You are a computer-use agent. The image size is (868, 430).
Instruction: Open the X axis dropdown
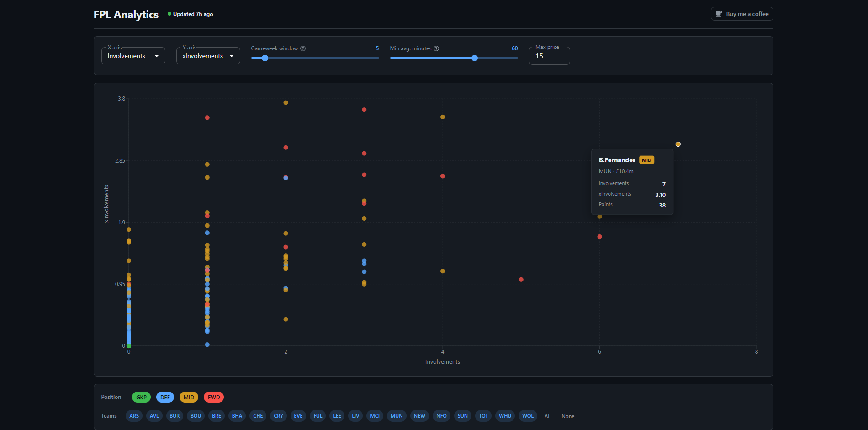tap(133, 55)
